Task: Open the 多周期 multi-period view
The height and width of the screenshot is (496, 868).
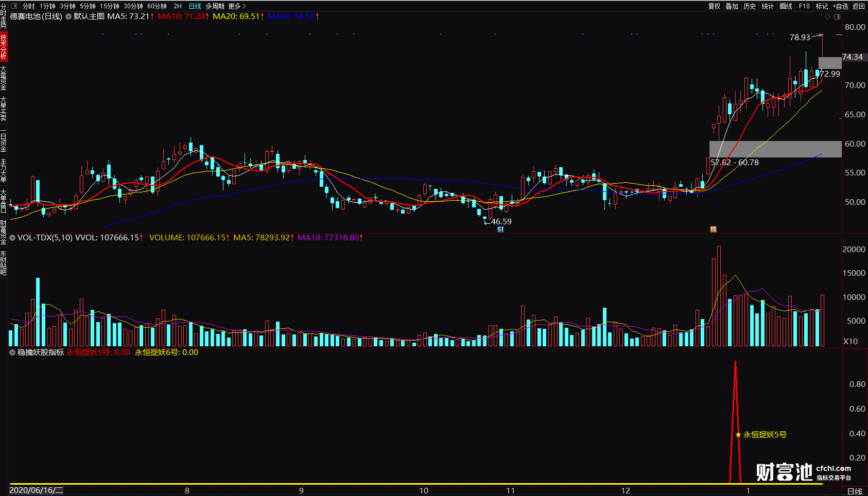Action: (x=215, y=6)
